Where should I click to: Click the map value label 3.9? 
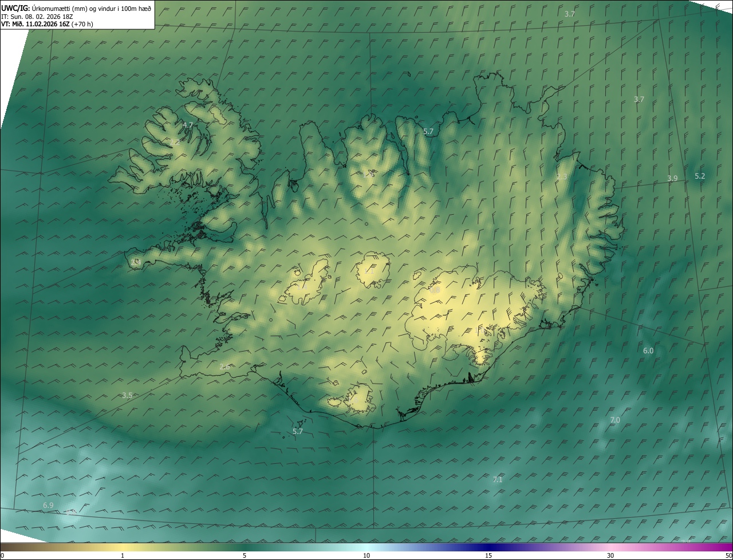pos(672,179)
